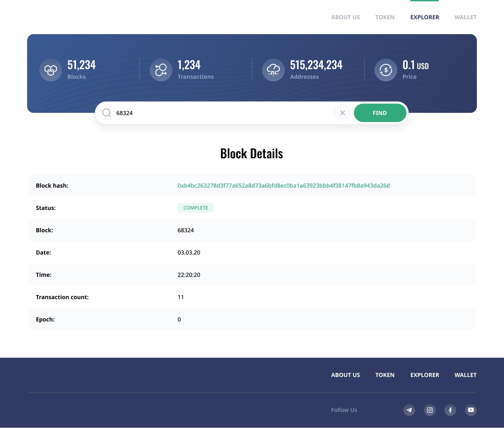
Task: Go to About Us in top navigation
Action: point(345,17)
